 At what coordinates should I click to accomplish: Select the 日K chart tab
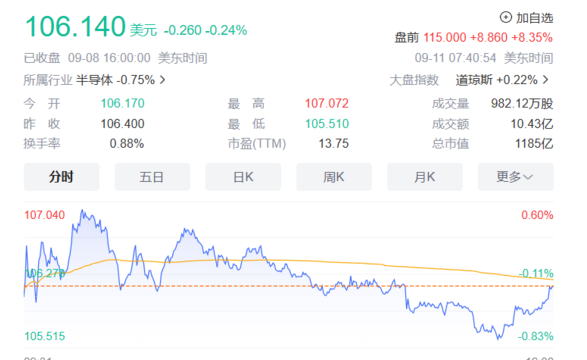[x=243, y=177]
